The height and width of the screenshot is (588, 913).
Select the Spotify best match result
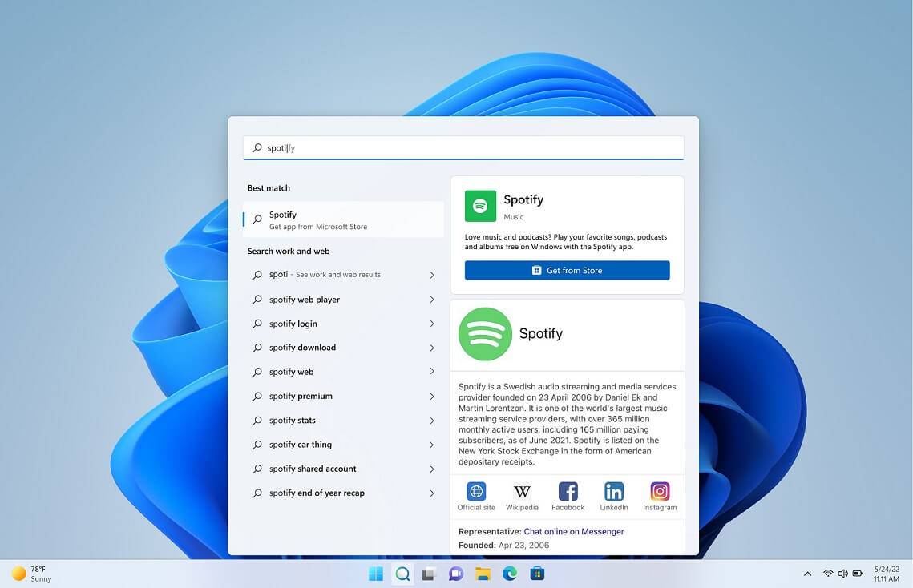click(x=343, y=219)
